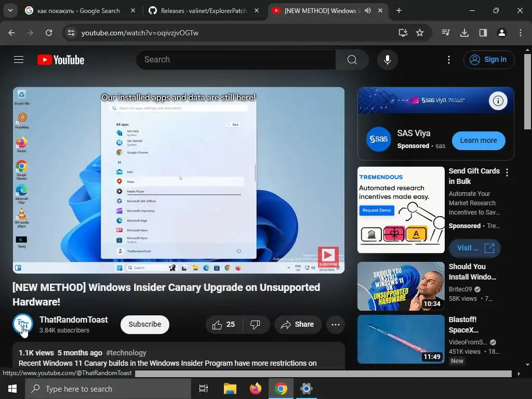The height and width of the screenshot is (399, 532).
Task: Open Chrome profile icon
Action: 502,33
